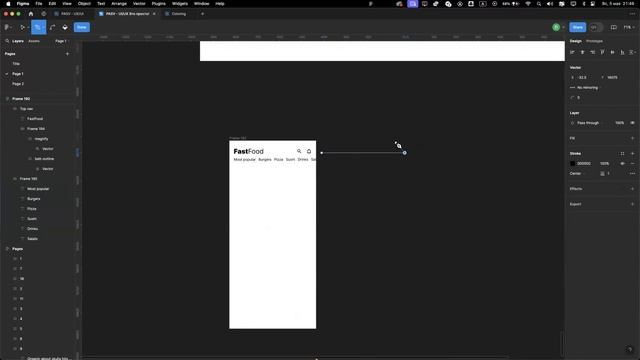640x360 pixels.
Task: Align horizontal centers icon
Action: point(582,52)
